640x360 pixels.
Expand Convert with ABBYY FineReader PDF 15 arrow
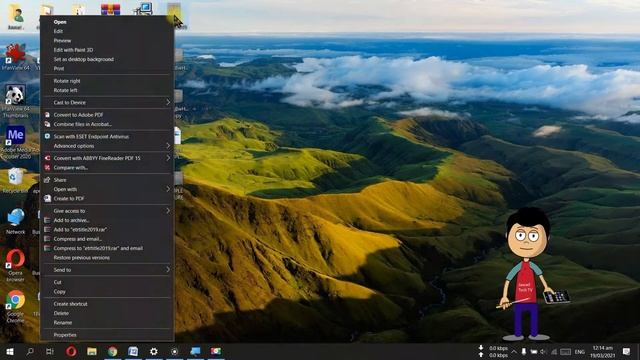point(168,158)
